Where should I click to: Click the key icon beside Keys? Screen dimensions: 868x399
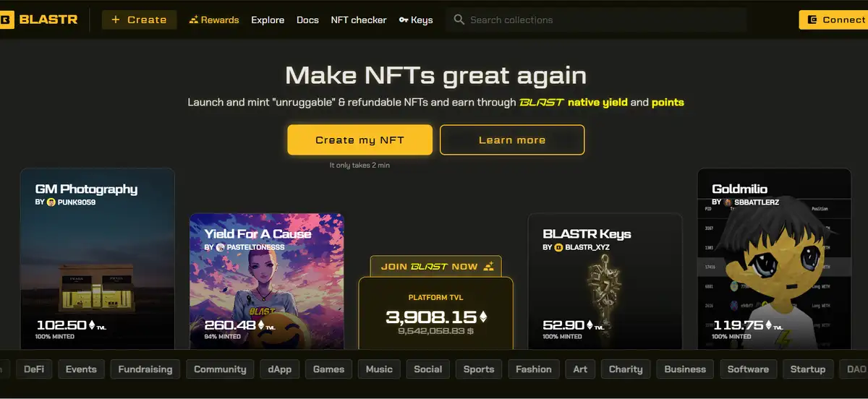point(404,20)
